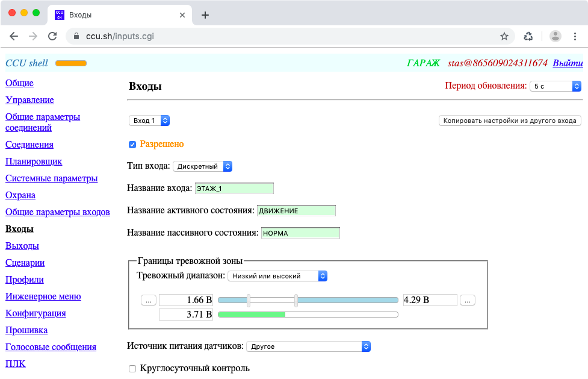Open Источник питания датчиков dropdown
This screenshot has height=379, width=588.
click(308, 346)
